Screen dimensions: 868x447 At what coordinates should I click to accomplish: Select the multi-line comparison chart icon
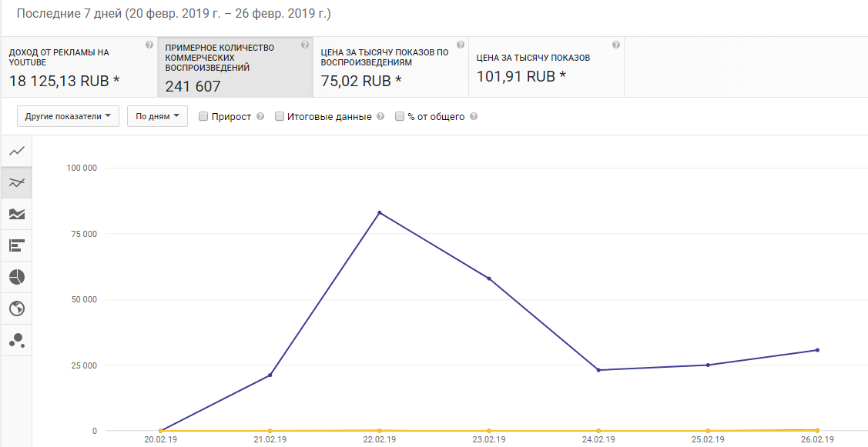pos(17,182)
